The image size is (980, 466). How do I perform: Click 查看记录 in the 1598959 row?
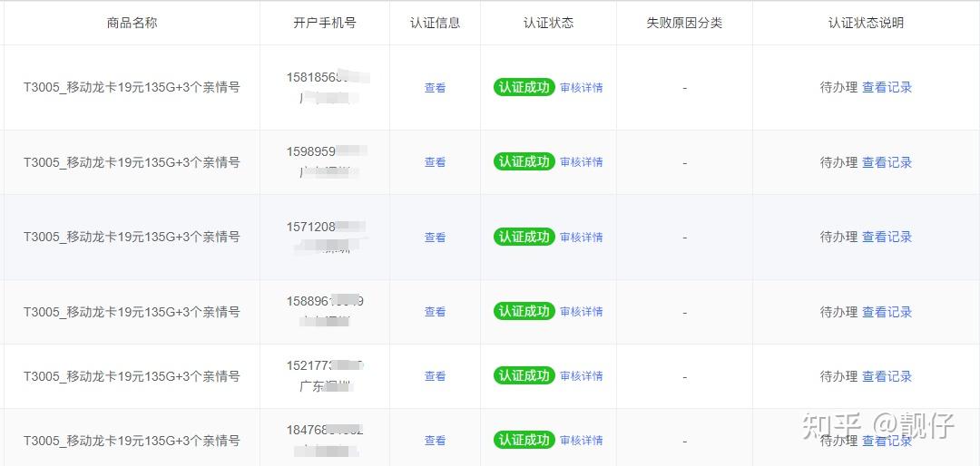tap(887, 162)
